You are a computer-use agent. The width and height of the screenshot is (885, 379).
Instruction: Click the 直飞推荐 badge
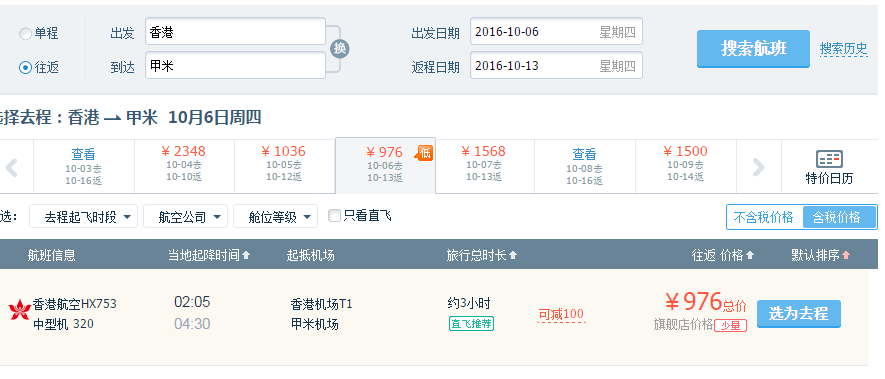471,324
